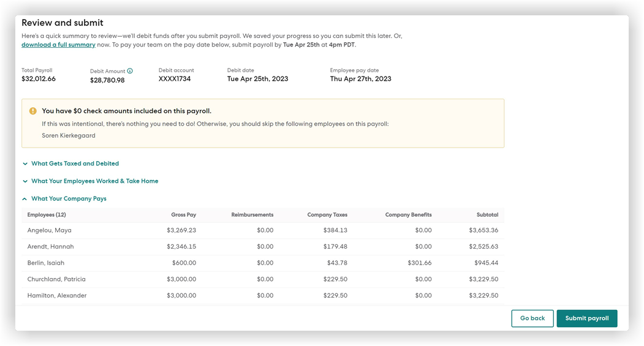The width and height of the screenshot is (644, 346).
Task: Expand What Your Employees Worked & Take Home
Action: click(x=90, y=181)
